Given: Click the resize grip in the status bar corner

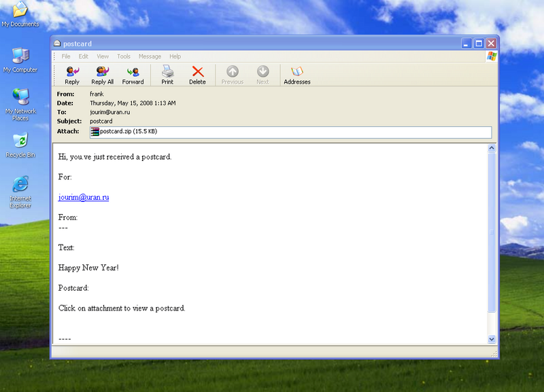Looking at the screenshot, I should click(x=494, y=353).
